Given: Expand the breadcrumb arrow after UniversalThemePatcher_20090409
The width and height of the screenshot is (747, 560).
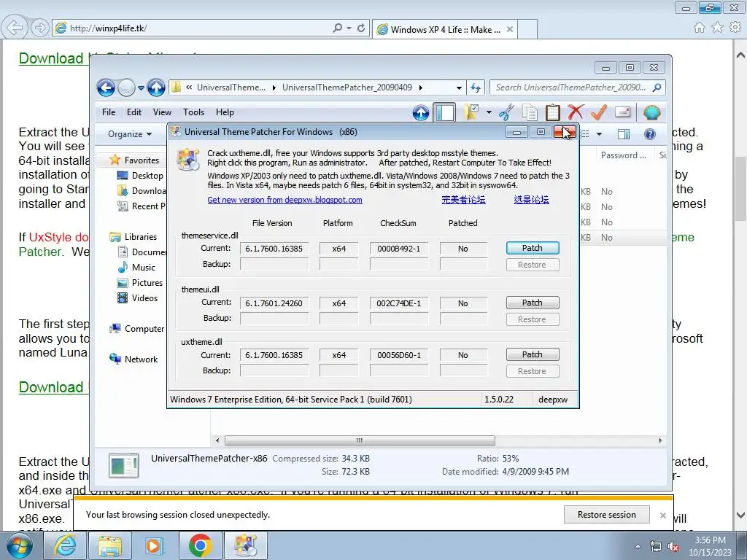Looking at the screenshot, I should coord(421,87).
